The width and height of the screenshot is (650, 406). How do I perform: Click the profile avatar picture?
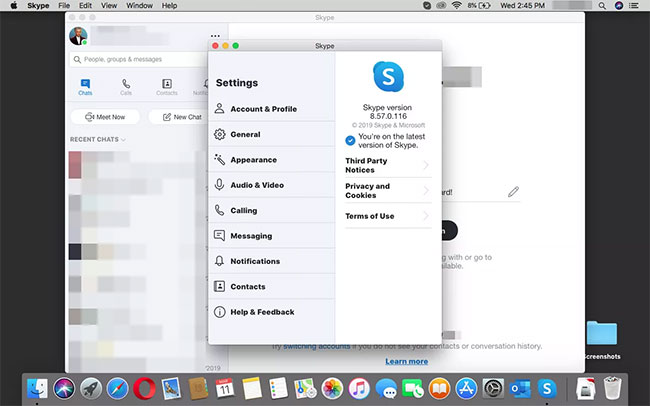click(x=78, y=36)
